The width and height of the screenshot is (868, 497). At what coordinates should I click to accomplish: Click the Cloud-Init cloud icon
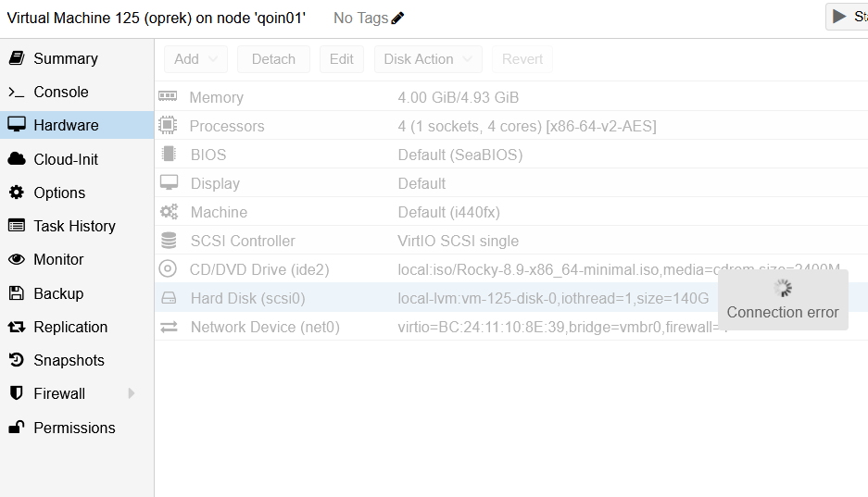click(x=16, y=159)
